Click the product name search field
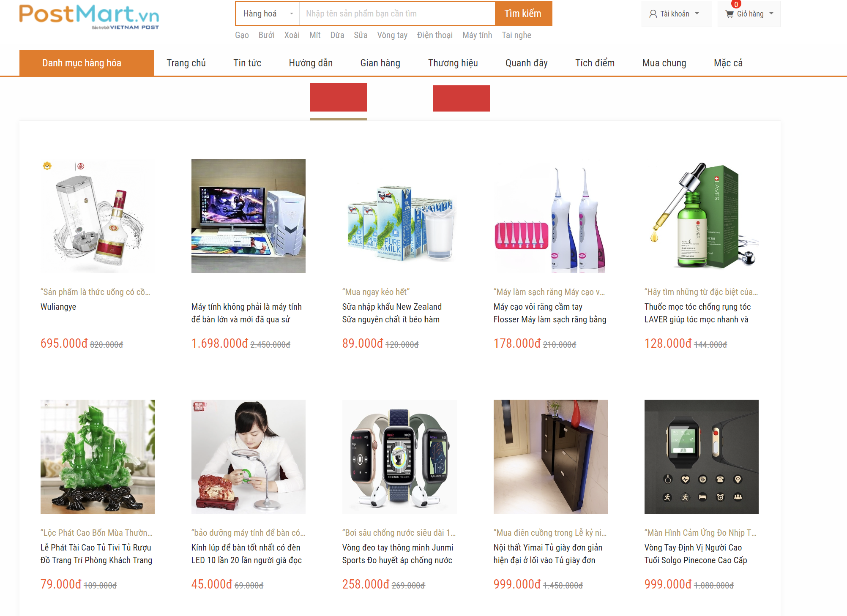This screenshot has width=847, height=616. (397, 14)
